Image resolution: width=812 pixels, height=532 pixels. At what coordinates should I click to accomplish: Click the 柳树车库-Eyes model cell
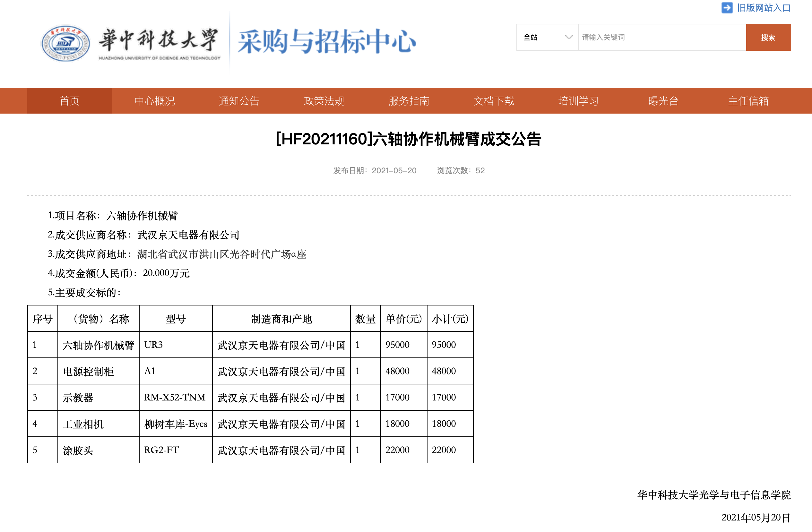(176, 424)
